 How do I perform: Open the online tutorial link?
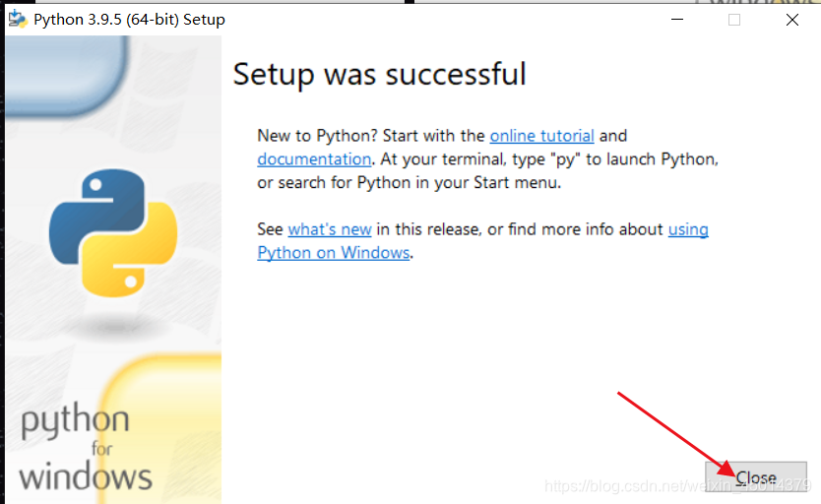click(542, 136)
